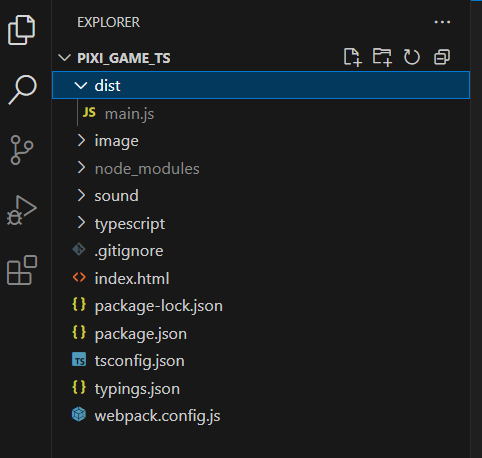Open the index.html file
Viewport: 482px width, 458px height.
[261, 278]
